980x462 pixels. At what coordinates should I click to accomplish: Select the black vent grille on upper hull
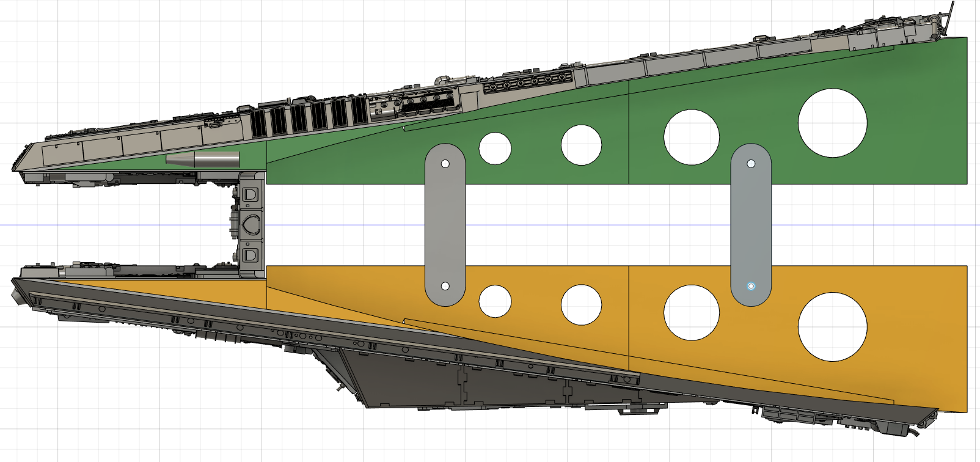tap(309, 117)
